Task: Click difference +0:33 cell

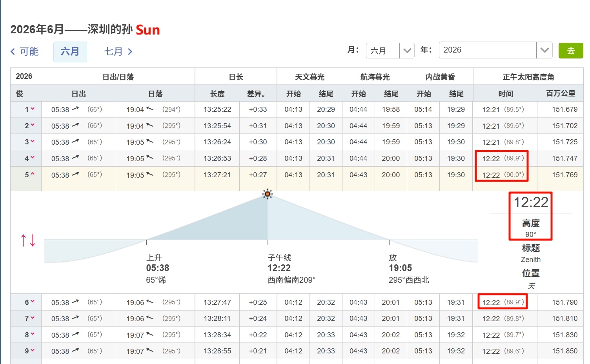Action: tap(258, 109)
